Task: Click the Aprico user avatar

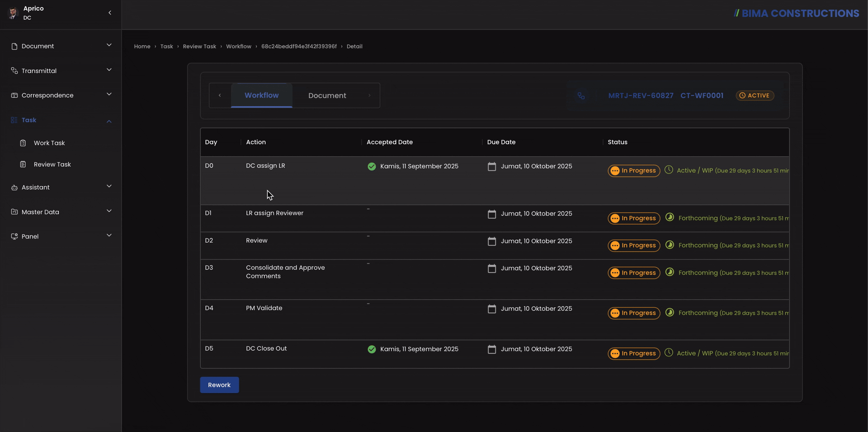Action: tap(13, 13)
